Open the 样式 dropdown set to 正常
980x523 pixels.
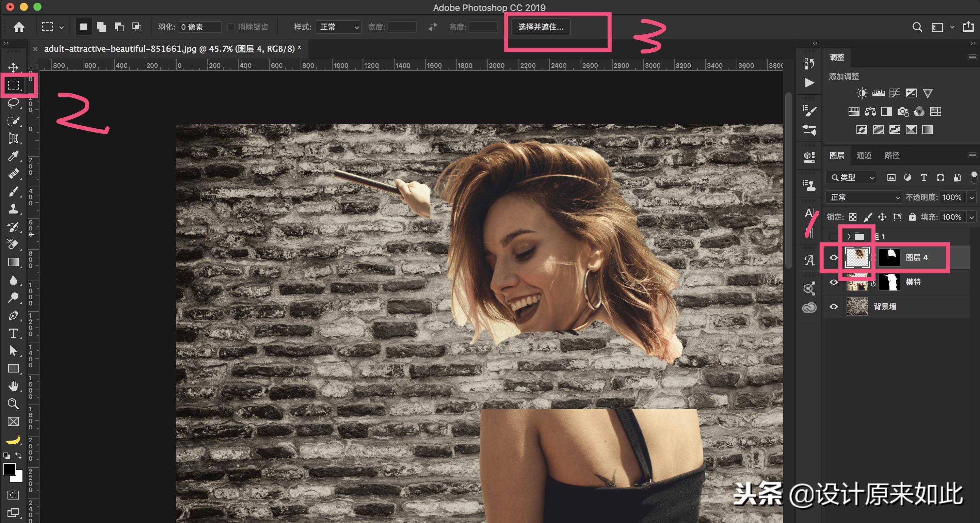[338, 27]
